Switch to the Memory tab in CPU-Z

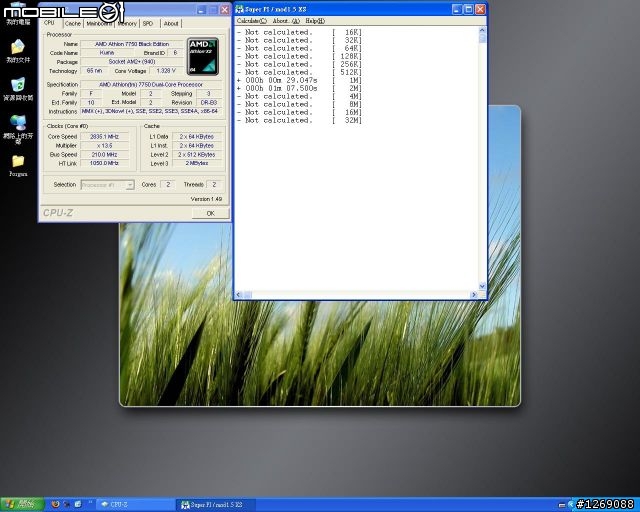click(x=127, y=23)
